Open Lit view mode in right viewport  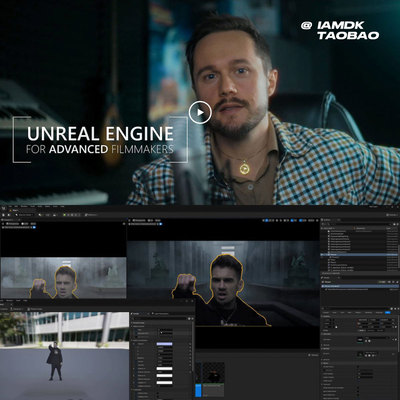coord(151,220)
